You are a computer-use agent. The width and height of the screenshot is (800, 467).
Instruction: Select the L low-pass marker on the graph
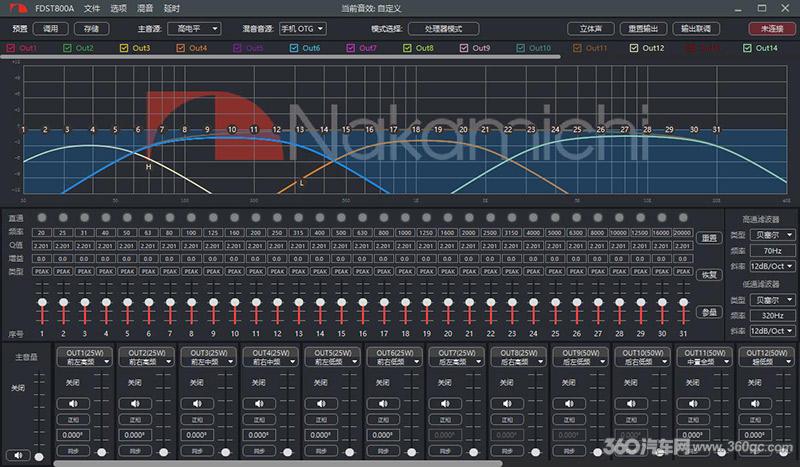[302, 183]
